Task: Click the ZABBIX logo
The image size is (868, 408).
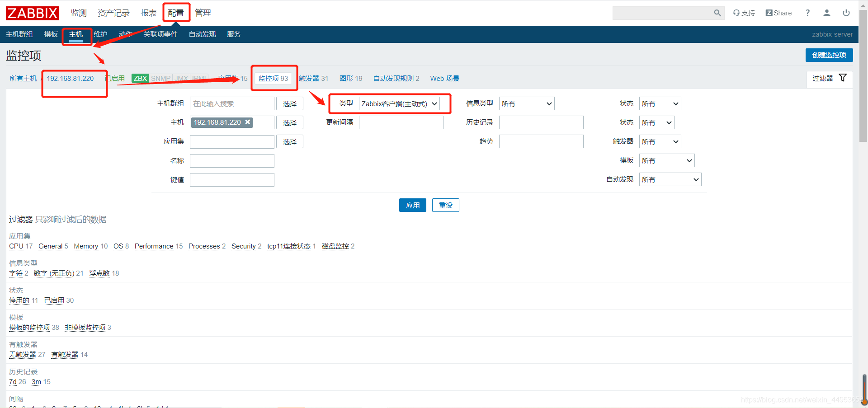Action: [x=32, y=13]
